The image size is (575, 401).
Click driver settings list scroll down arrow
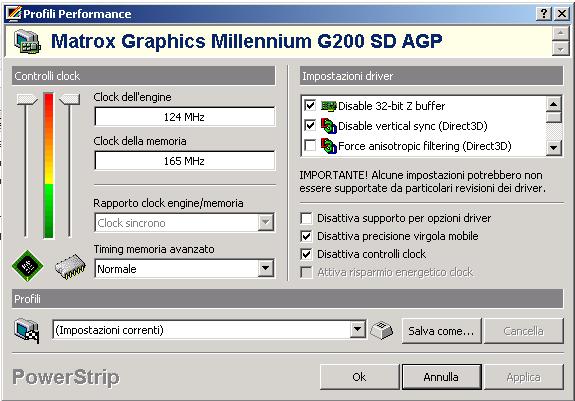click(x=554, y=148)
